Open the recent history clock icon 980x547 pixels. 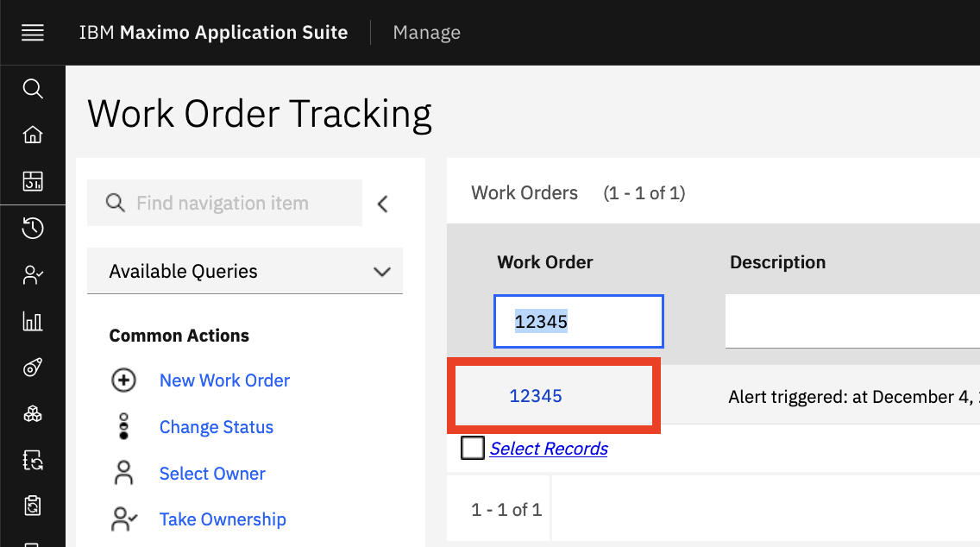33,228
